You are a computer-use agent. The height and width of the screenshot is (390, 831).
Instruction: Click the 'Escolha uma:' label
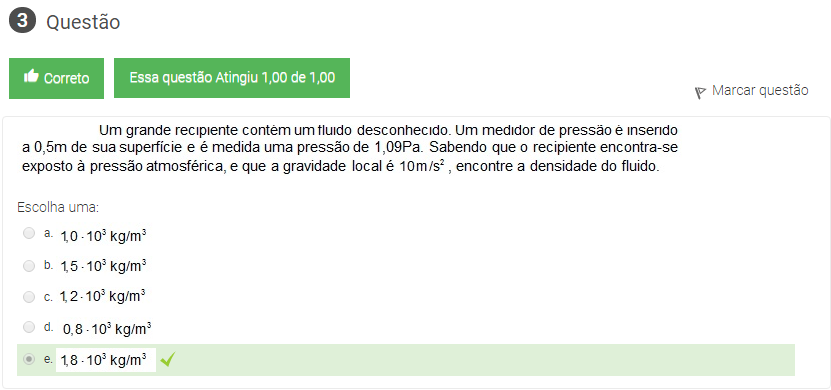[58, 207]
